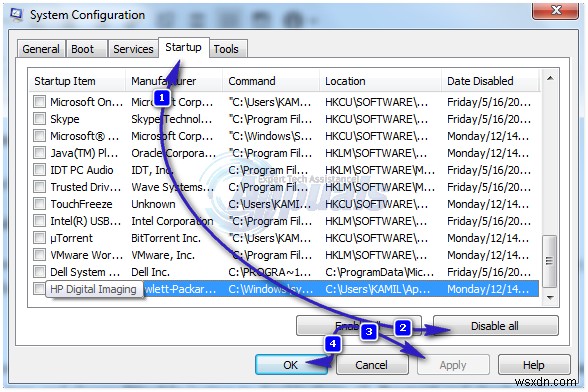588x392 pixels.
Task: Click the System Configuration title bar icon
Action: 16,14
